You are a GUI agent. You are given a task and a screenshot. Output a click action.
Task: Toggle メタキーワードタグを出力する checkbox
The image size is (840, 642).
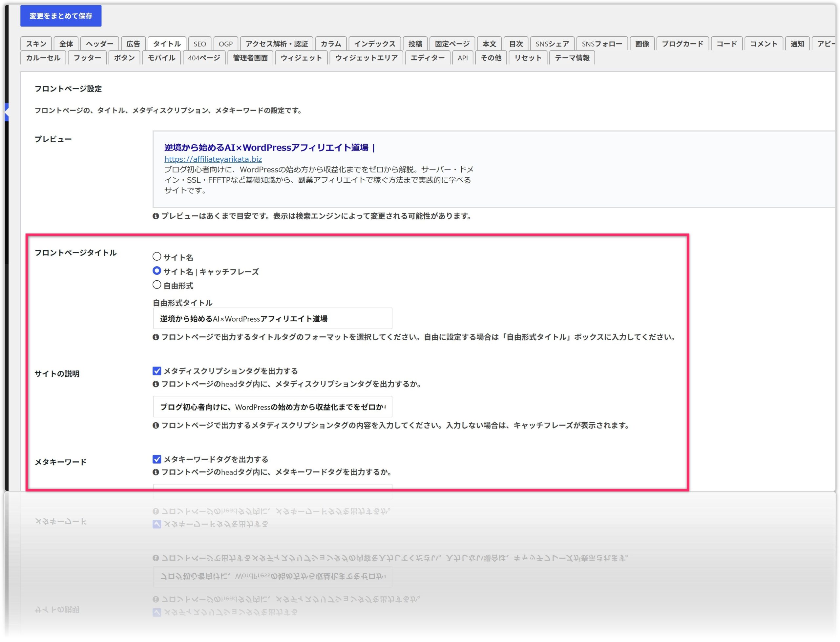click(x=157, y=459)
